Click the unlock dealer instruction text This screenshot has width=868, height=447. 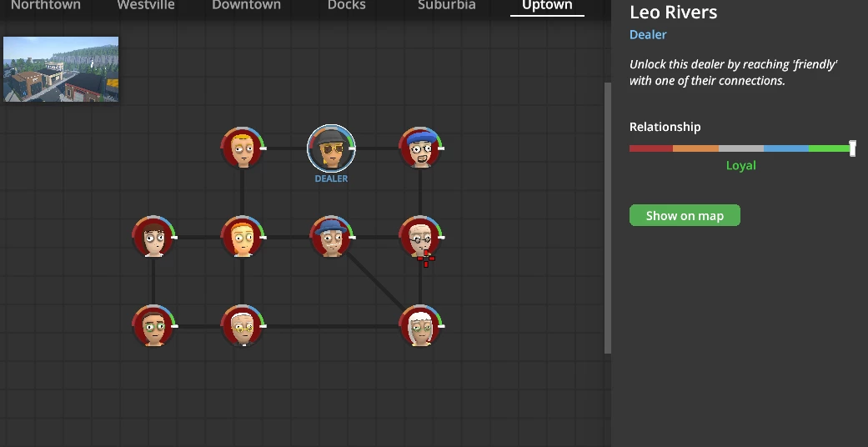click(734, 72)
